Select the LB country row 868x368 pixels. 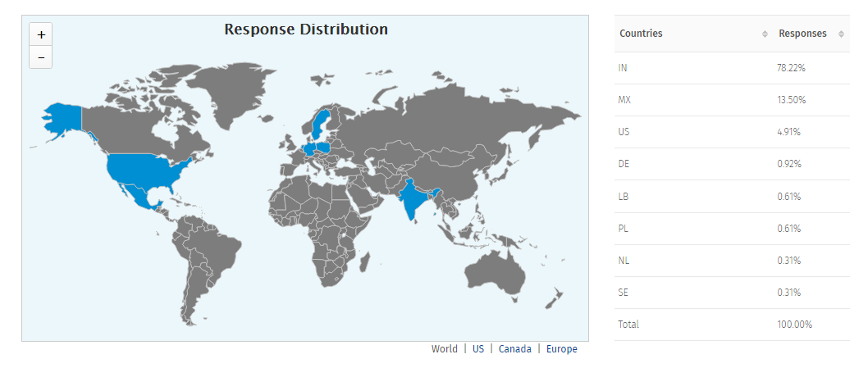tap(732, 197)
